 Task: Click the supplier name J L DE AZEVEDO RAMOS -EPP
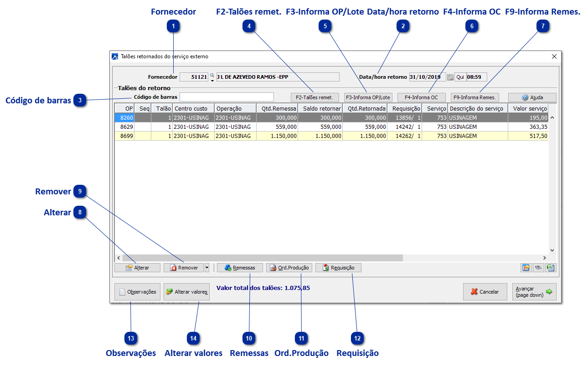278,77
